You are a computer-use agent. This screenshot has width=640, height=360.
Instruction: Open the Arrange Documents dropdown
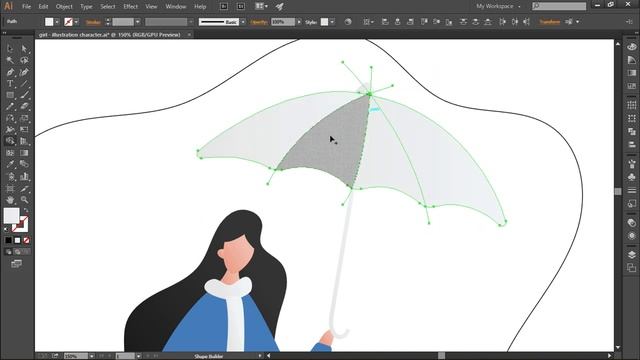click(261, 7)
